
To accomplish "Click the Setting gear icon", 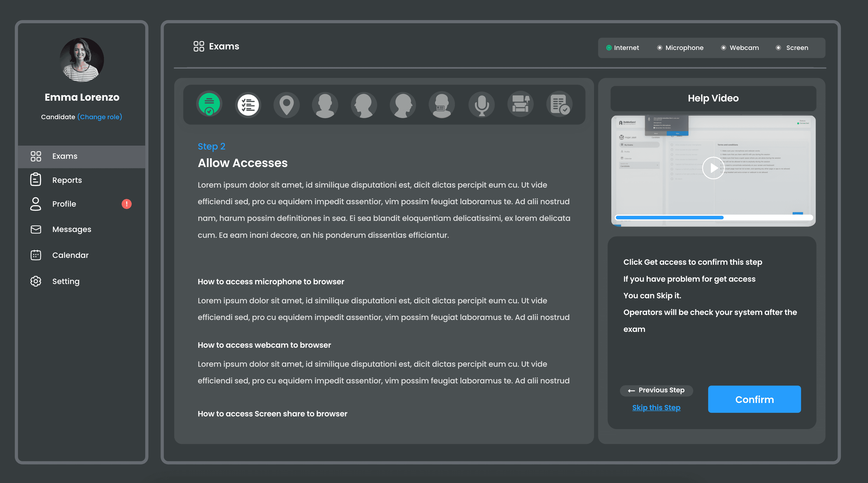I will click(x=36, y=281).
